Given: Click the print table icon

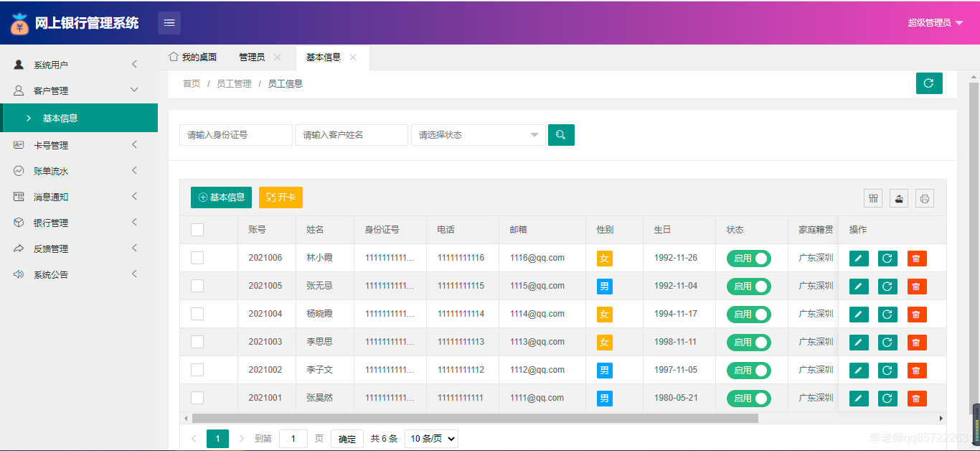Looking at the screenshot, I should pos(925,198).
